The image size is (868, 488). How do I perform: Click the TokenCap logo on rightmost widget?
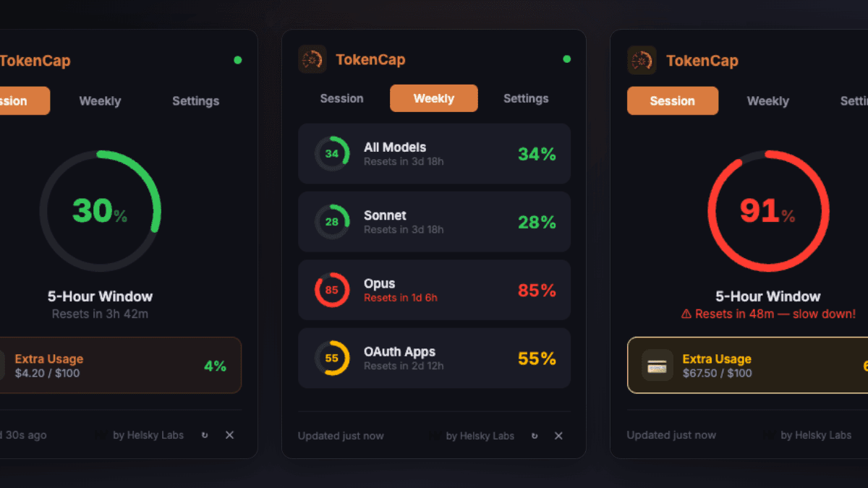[641, 61]
